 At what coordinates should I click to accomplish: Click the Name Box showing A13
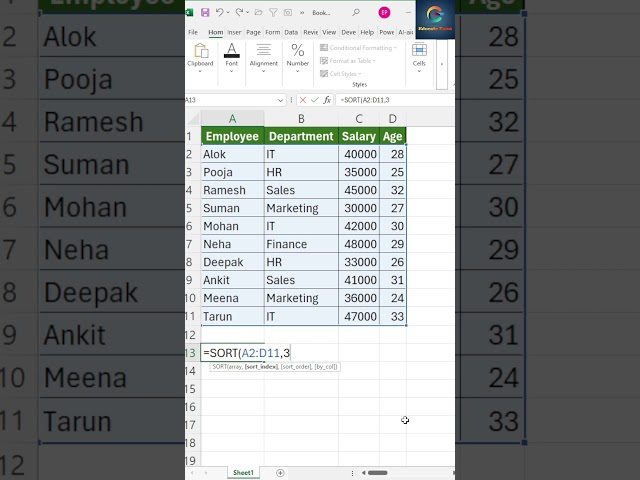(231, 100)
